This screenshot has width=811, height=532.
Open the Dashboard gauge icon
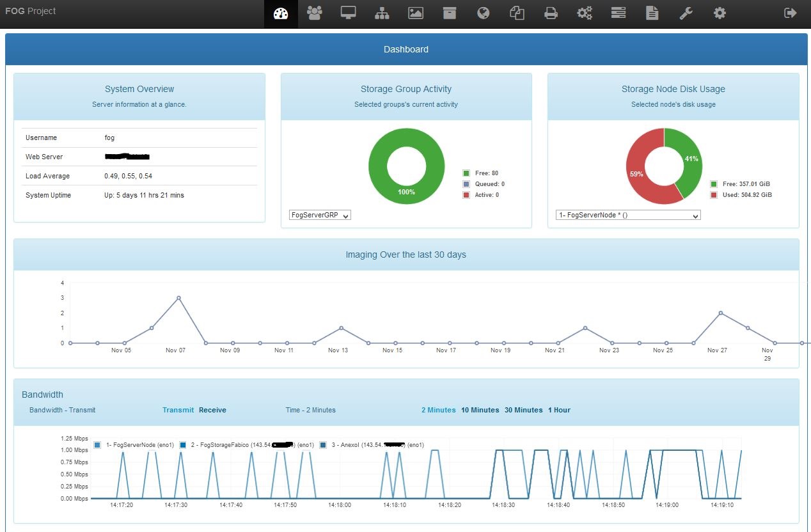[281, 13]
